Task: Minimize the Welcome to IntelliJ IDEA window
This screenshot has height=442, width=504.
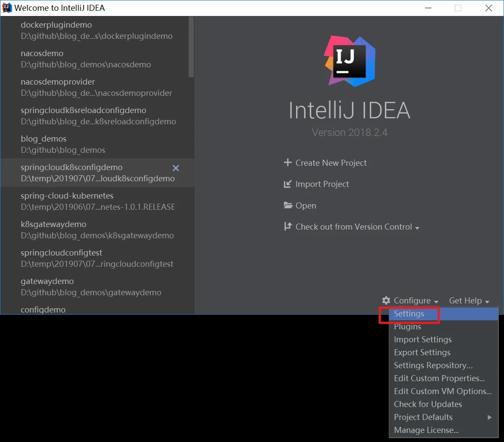Action: [428, 8]
